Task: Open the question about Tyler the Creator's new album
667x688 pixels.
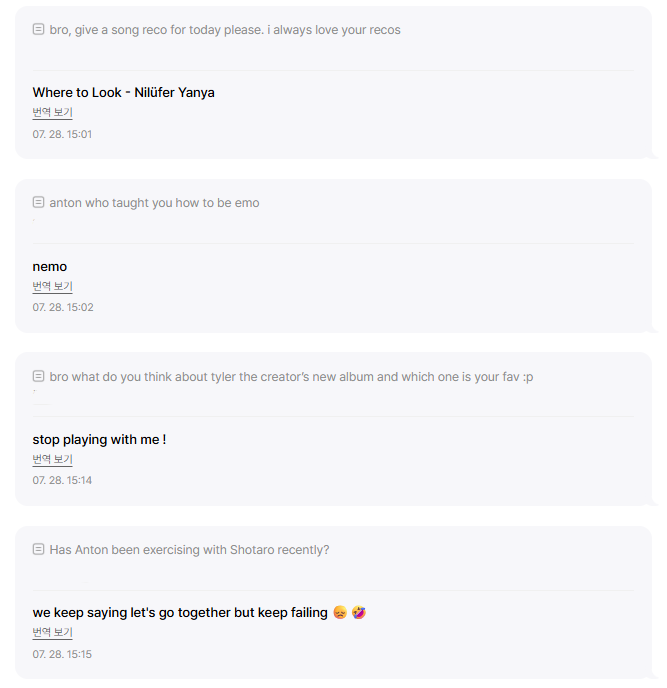Action: (x=291, y=377)
